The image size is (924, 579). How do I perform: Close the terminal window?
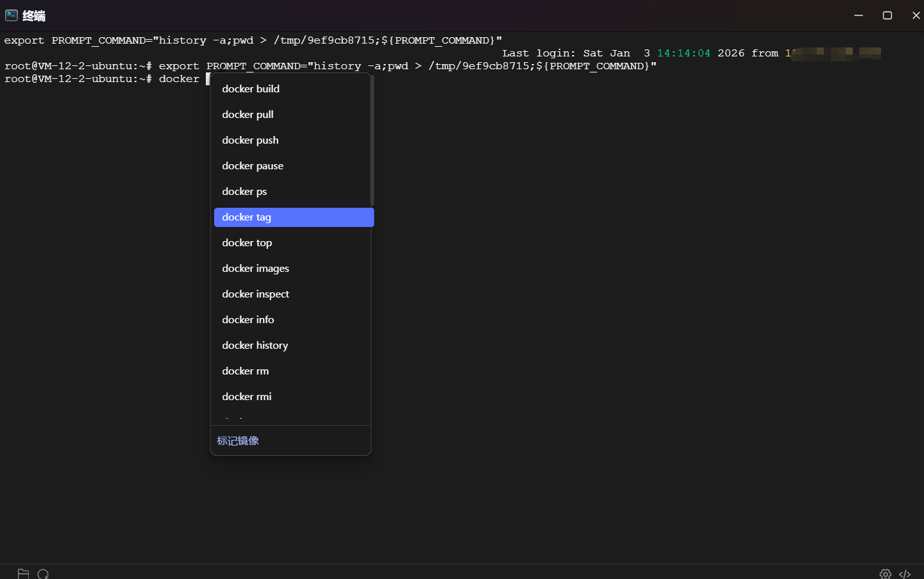click(x=916, y=15)
